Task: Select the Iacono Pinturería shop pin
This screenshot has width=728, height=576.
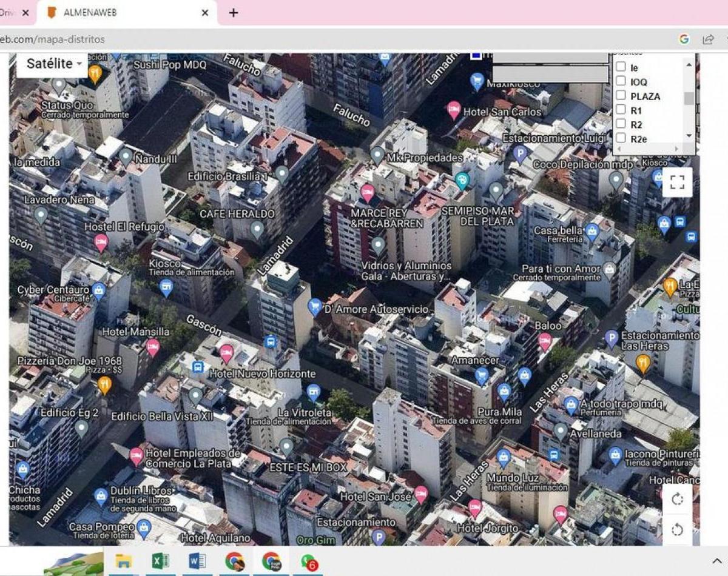Action: pyautogui.click(x=616, y=455)
